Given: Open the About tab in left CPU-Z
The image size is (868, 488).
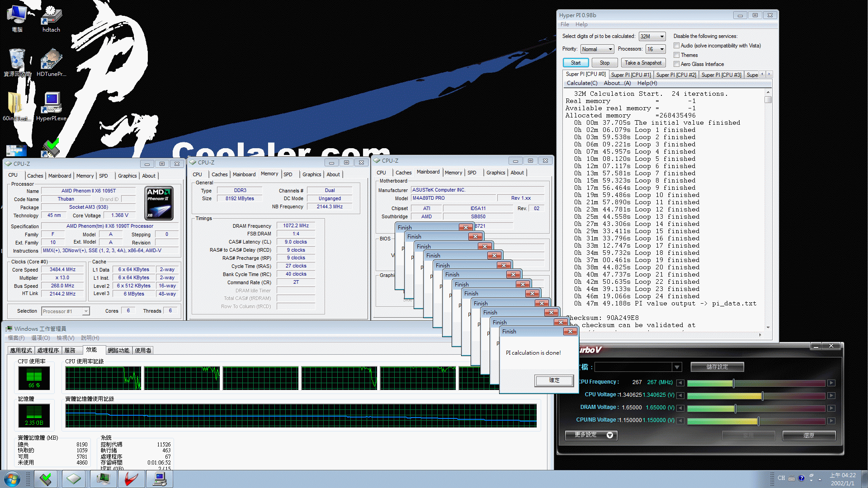Looking at the screenshot, I should (x=149, y=176).
